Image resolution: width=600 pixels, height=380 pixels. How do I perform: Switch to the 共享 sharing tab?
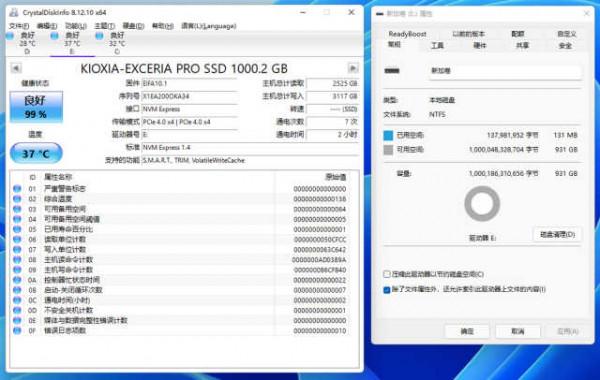coord(522,46)
